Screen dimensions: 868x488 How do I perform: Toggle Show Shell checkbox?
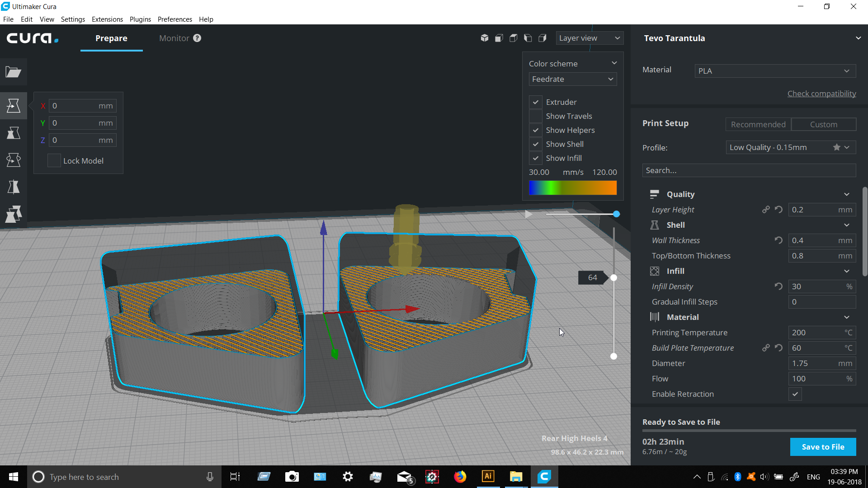[536, 144]
